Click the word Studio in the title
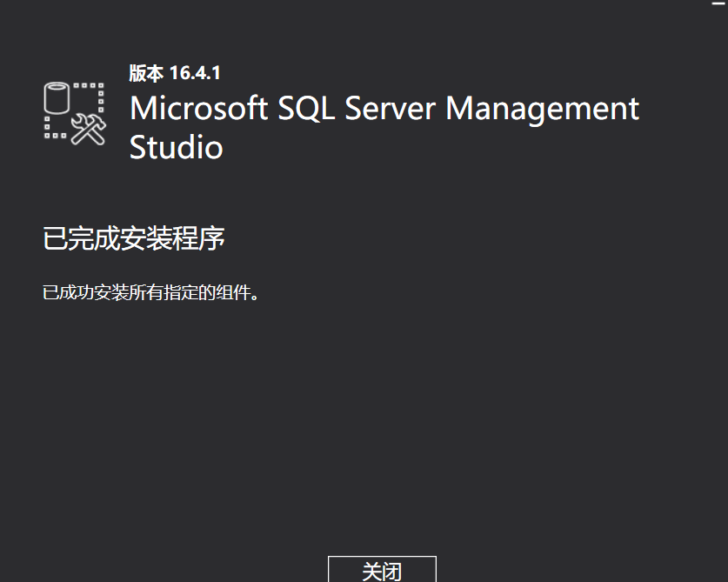Screen dimensions: 728x582 pos(176,148)
